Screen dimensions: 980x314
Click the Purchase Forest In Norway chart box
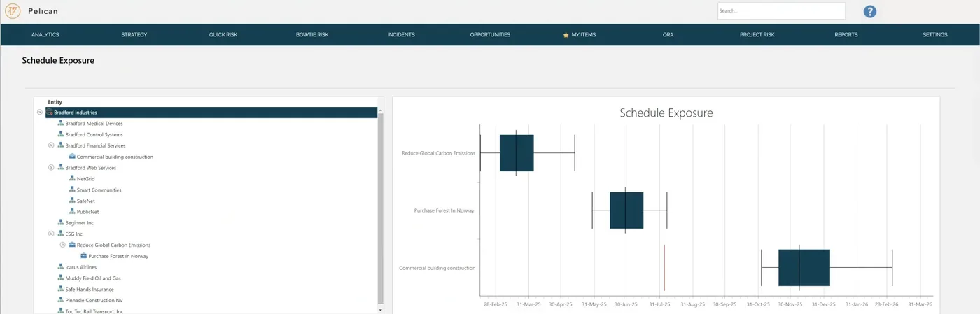click(x=626, y=210)
